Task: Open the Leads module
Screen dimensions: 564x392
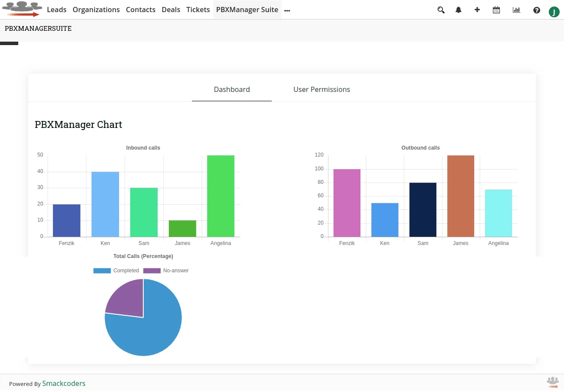Action: click(56, 10)
